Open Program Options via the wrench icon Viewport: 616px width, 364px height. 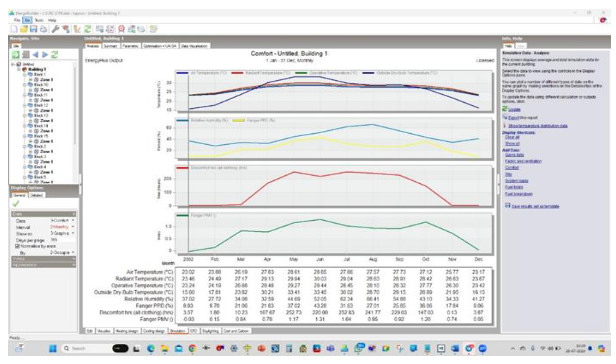(x=56, y=29)
